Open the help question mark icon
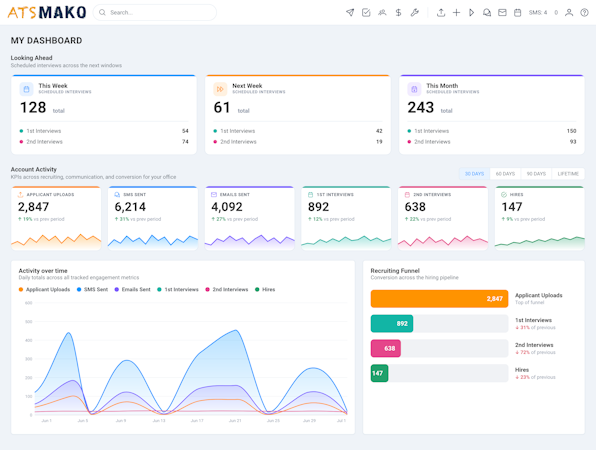The width and height of the screenshot is (596, 450). point(584,13)
